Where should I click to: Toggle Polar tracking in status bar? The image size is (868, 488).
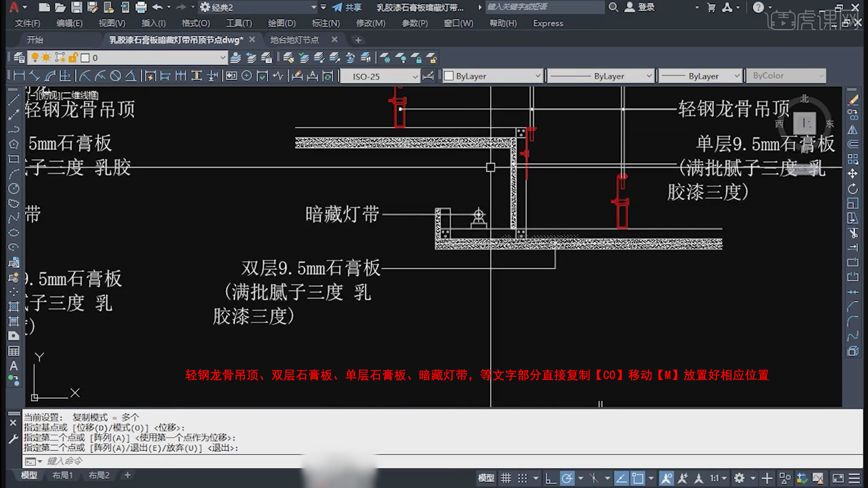[x=567, y=478]
